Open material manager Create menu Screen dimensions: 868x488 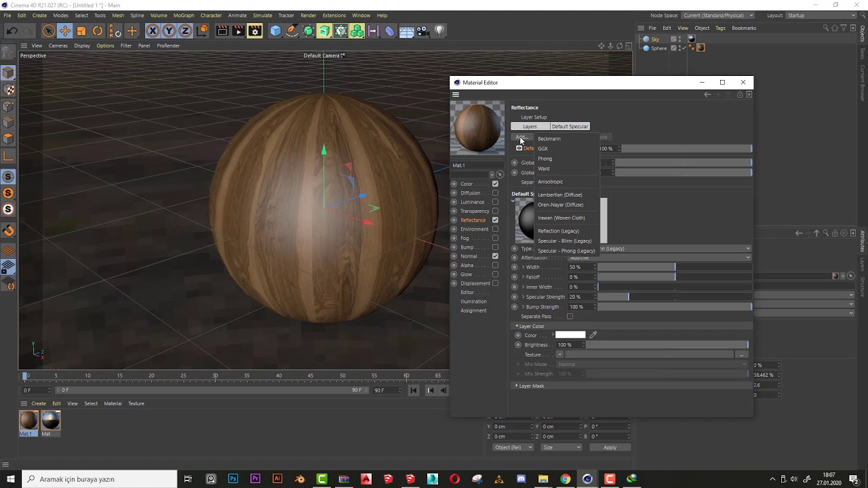click(x=39, y=403)
